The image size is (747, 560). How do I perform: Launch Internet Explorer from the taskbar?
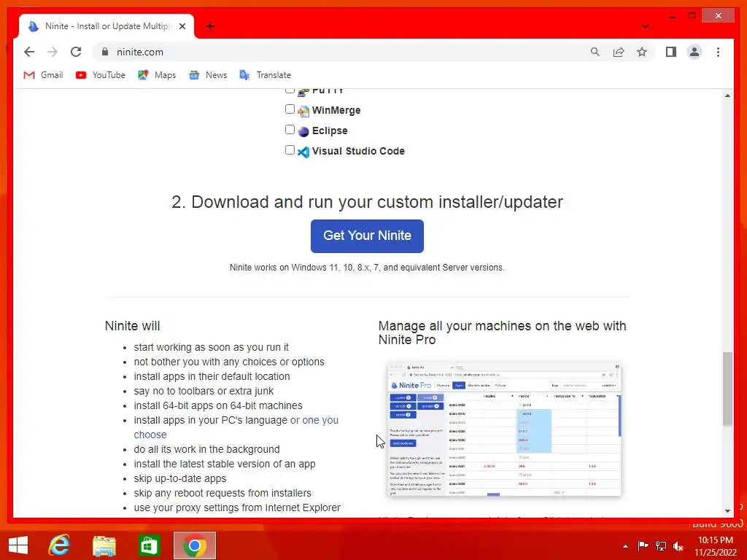(59, 545)
